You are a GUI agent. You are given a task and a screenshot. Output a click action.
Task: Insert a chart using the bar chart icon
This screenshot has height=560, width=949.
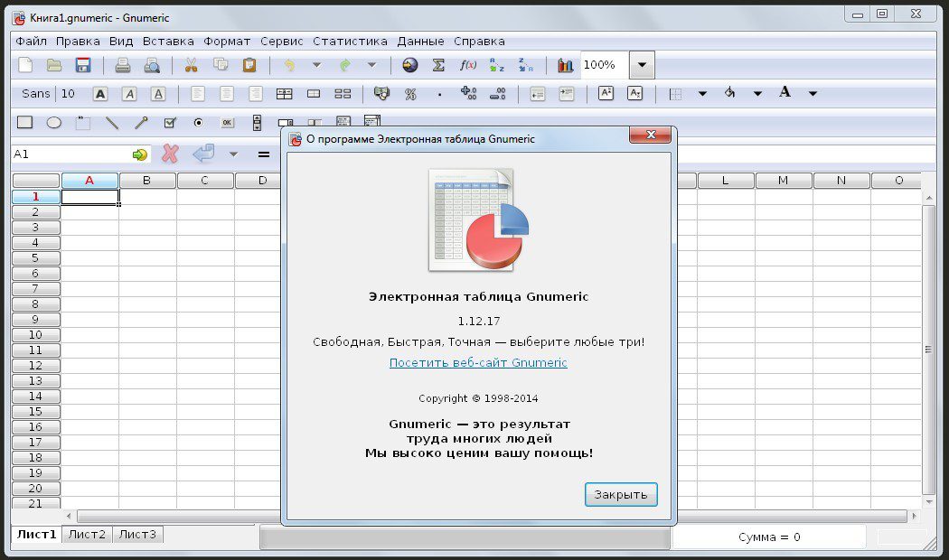click(x=565, y=65)
